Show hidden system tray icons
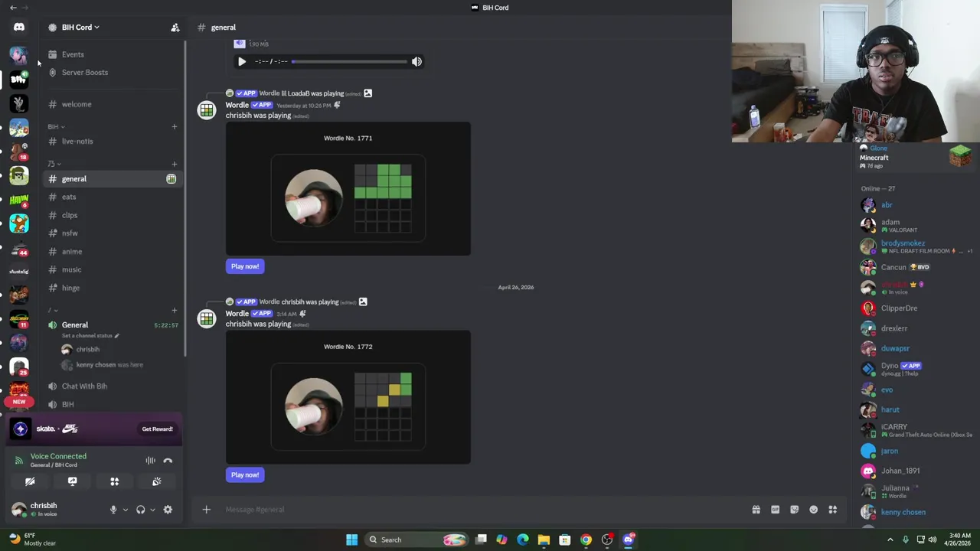980x551 pixels. point(890,540)
